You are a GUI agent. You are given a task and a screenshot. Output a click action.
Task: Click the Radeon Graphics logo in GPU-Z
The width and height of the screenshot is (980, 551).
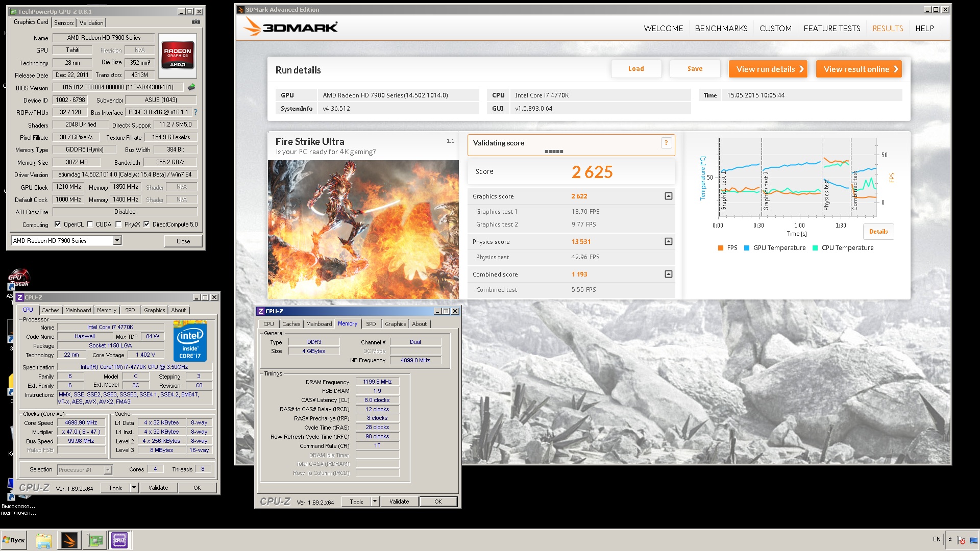[x=178, y=56]
